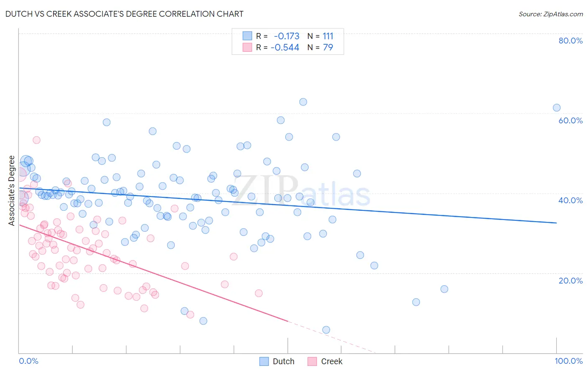Click the blue swatch beside R = -0.173
The image size is (588, 373).
coord(247,36)
